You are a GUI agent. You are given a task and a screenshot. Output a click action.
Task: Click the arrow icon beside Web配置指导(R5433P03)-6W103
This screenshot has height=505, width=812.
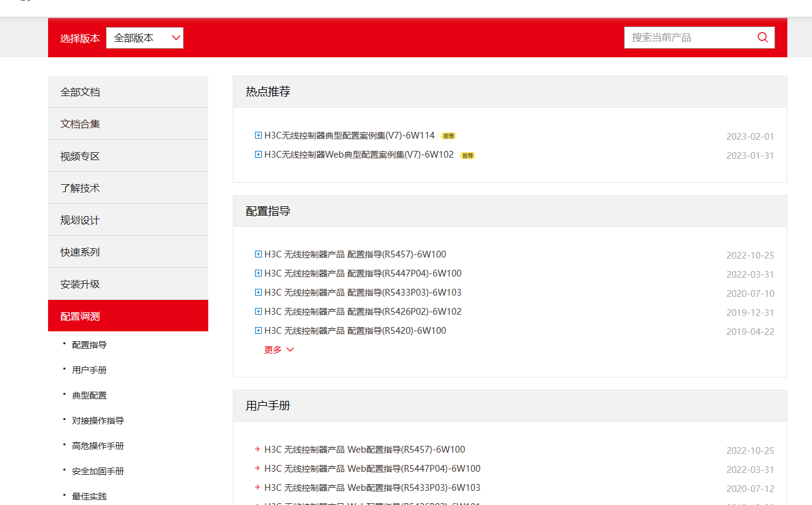click(258, 488)
